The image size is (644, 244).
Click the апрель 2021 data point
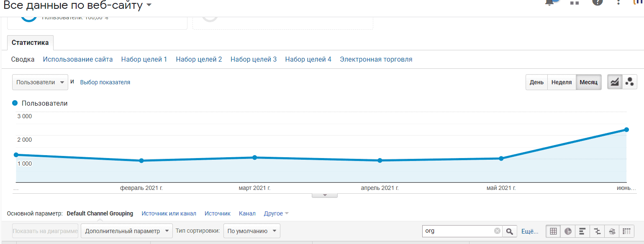coord(380,160)
